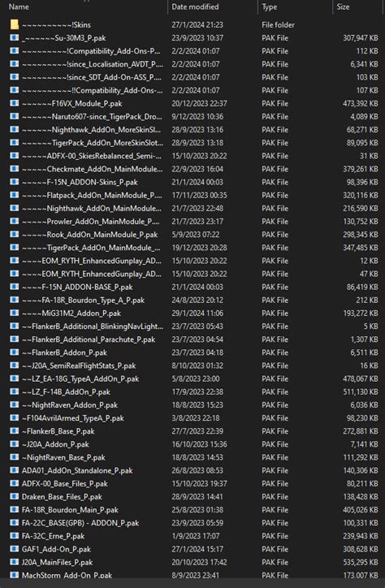Sort by the Size column header
385x588 pixels.
(x=343, y=6)
